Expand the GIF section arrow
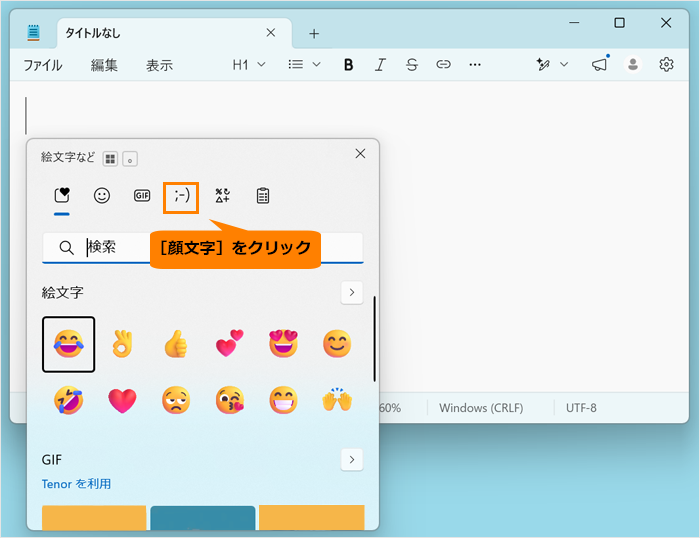The width and height of the screenshot is (700, 538). pos(352,459)
